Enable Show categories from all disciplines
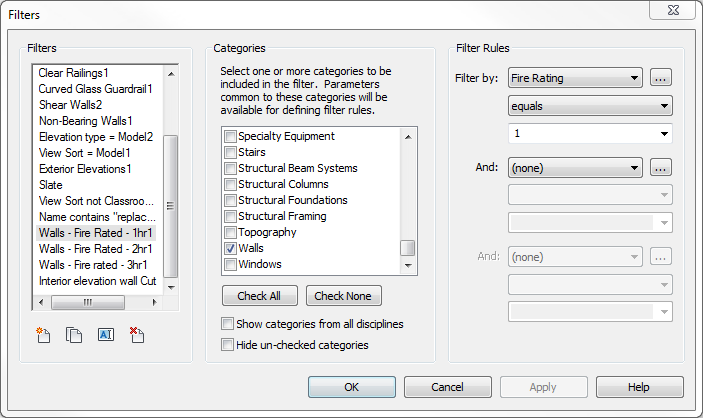 click(228, 324)
